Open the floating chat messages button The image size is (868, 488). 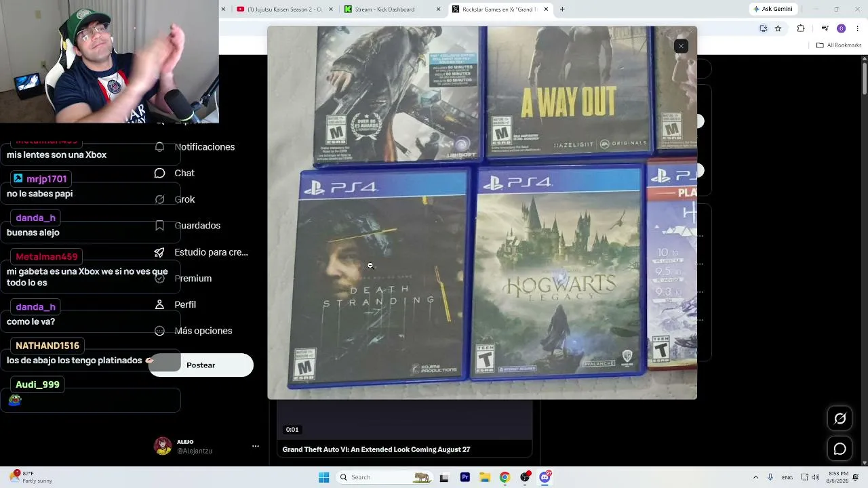click(x=840, y=449)
